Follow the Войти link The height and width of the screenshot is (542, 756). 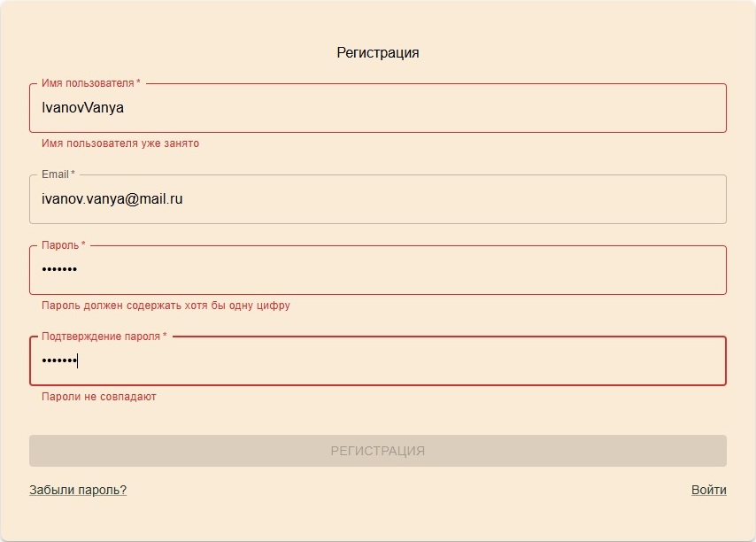[708, 490]
